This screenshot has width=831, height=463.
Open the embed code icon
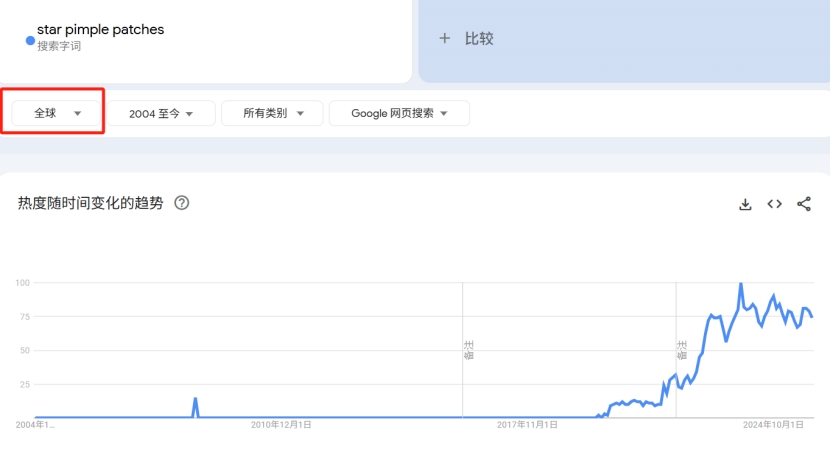pos(774,204)
